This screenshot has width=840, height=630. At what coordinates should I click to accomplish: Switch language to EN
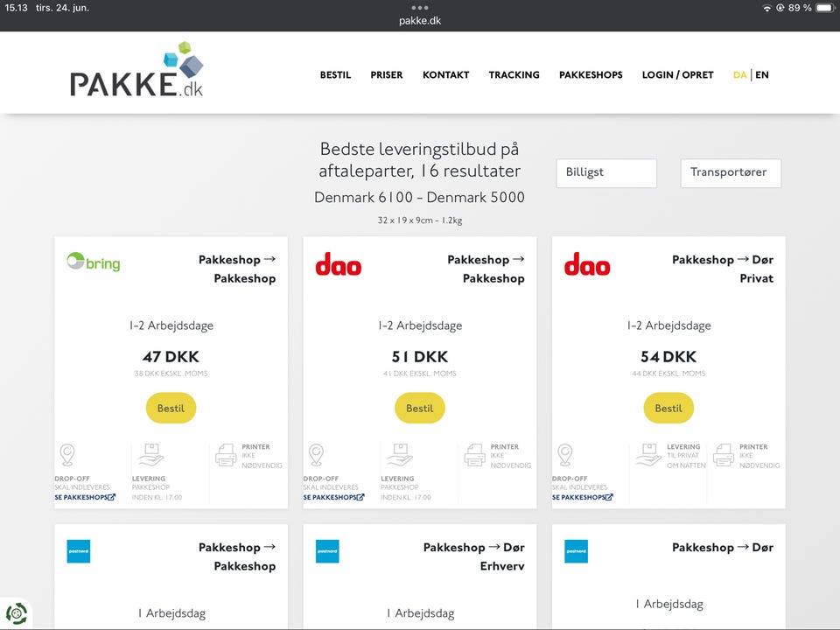762,75
